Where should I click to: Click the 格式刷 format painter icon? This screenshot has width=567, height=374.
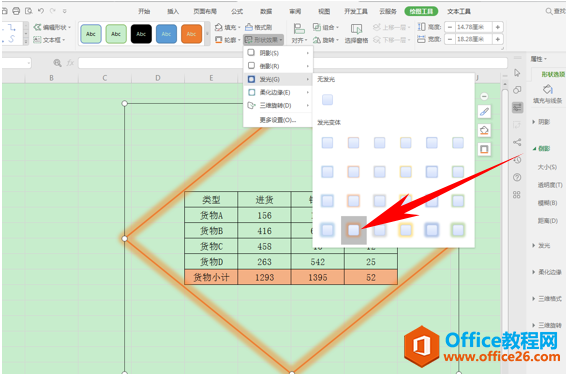click(249, 27)
